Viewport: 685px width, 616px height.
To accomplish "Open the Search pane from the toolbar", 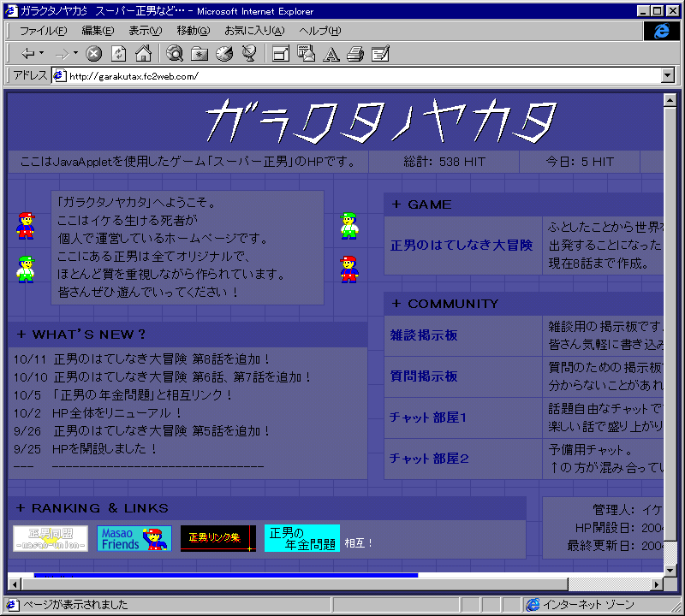I will [x=175, y=54].
